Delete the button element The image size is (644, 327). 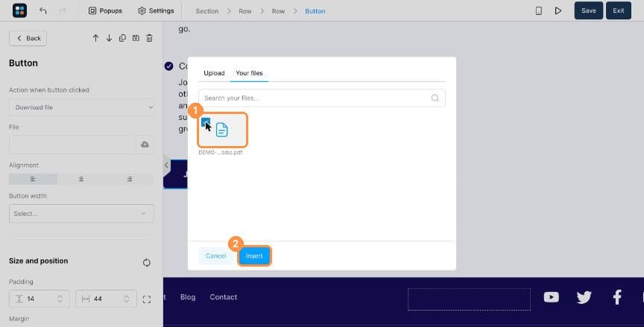(150, 38)
